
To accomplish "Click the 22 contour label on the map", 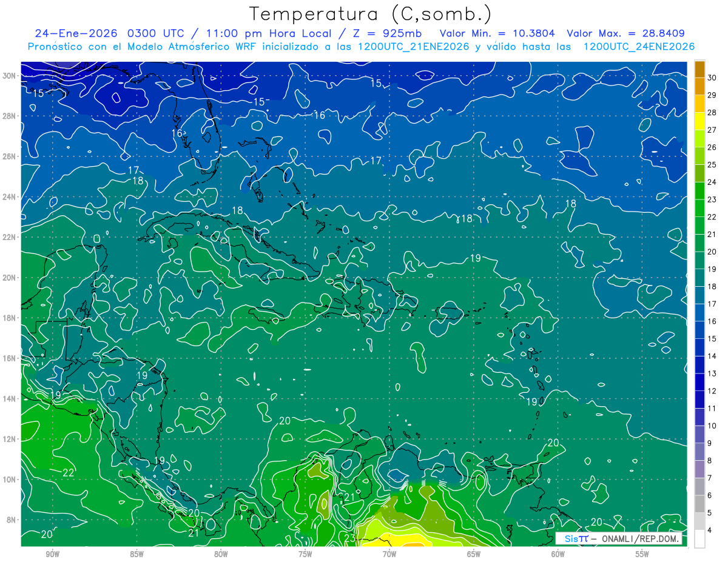I will click(69, 472).
